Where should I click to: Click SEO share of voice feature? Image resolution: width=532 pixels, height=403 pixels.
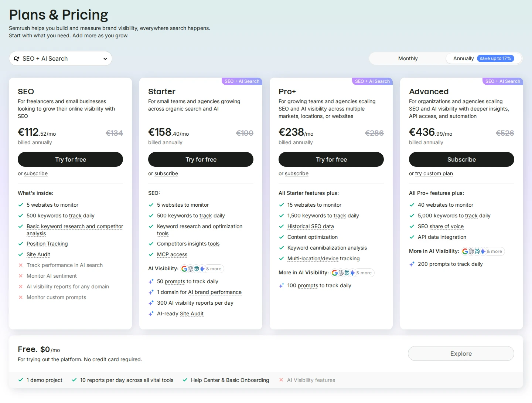click(x=441, y=226)
